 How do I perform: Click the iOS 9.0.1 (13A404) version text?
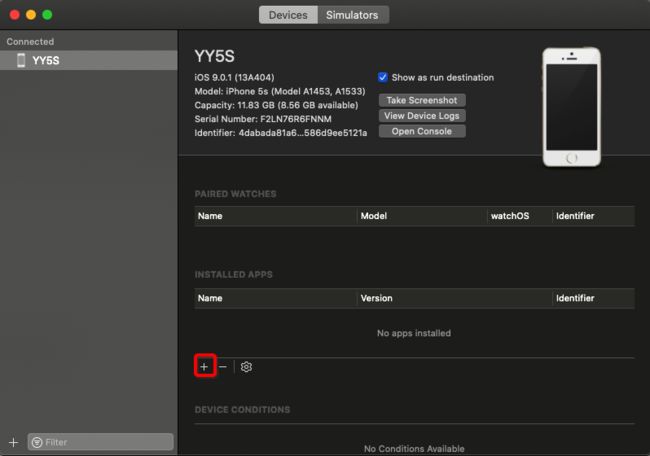[x=234, y=78]
